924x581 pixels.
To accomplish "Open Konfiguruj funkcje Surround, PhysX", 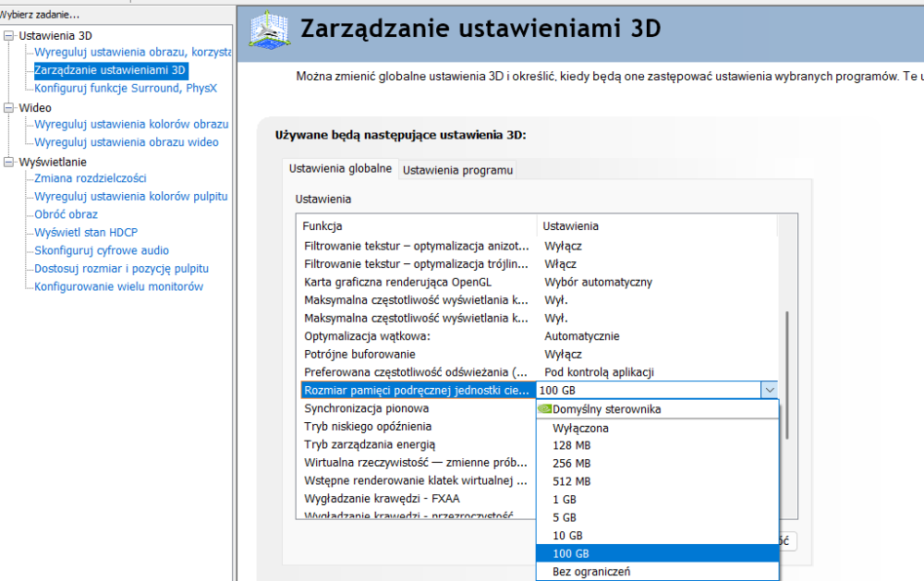I will pos(125,89).
